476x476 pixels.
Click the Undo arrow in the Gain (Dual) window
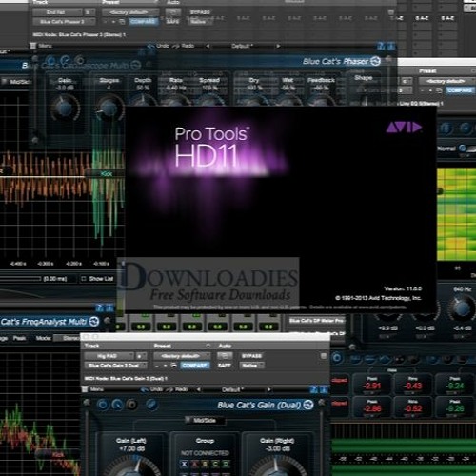pos(145,389)
